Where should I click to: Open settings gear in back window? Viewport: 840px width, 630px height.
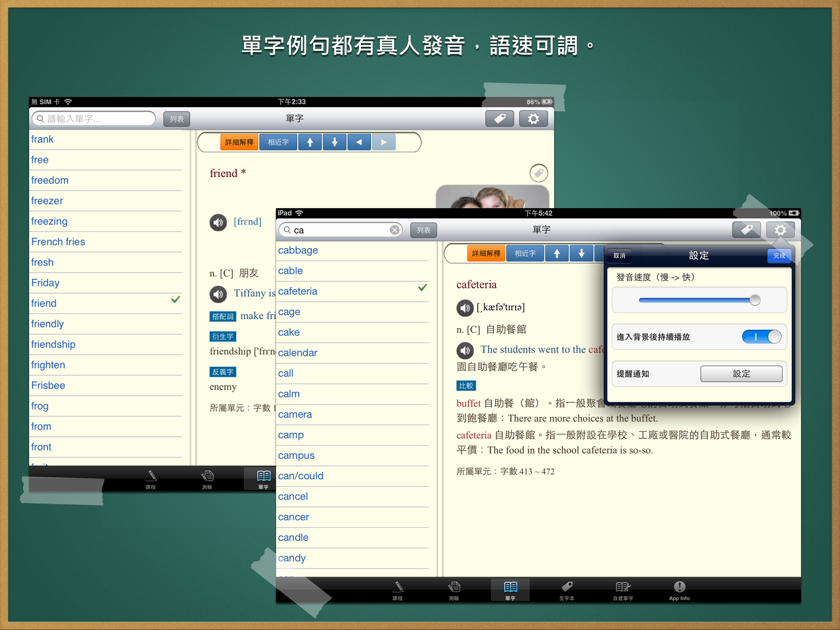[x=533, y=119]
